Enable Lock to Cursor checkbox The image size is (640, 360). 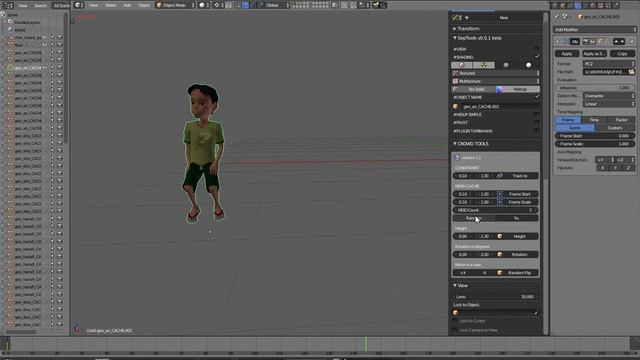455,321
